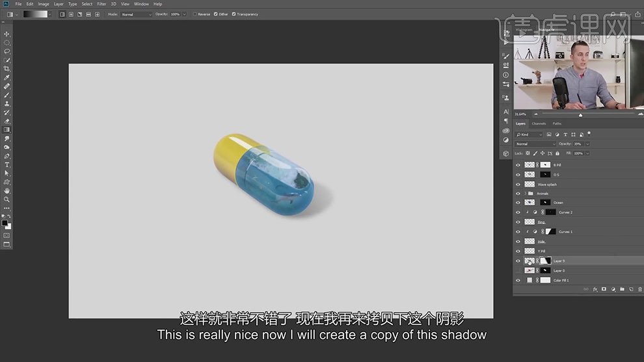644x362 pixels.
Task: Add a layer mask
Action: 604,289
